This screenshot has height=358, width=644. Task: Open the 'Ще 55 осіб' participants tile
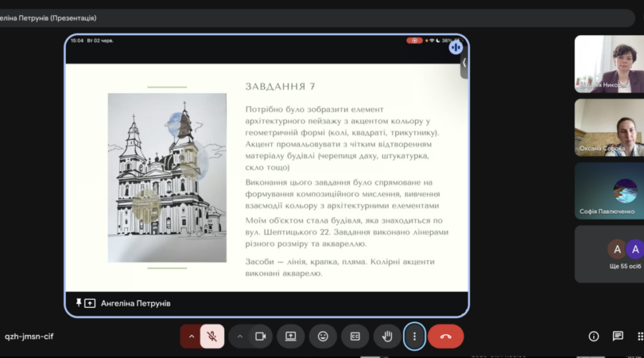[609, 254]
